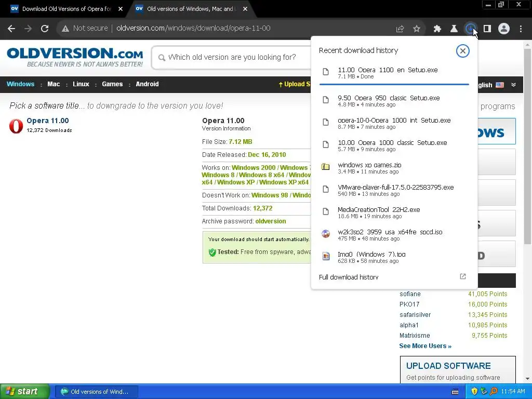Click the address bar URL
This screenshot has height=399, width=532.
click(193, 28)
